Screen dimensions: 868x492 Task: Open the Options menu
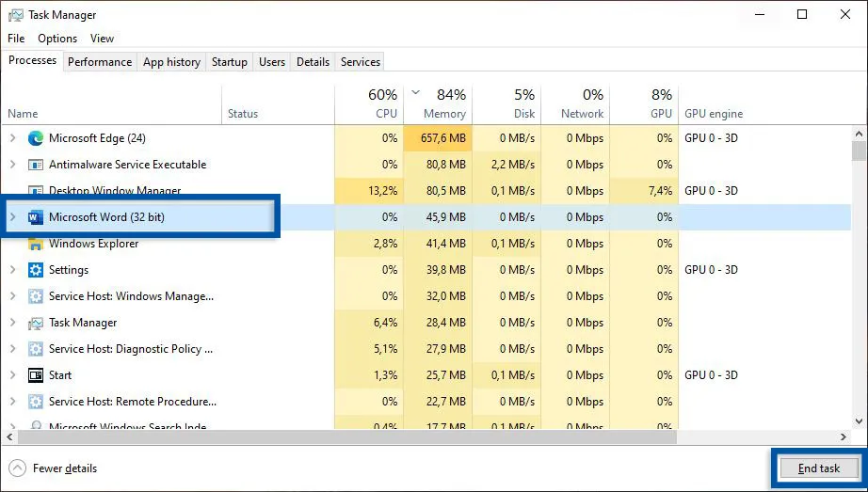point(57,39)
